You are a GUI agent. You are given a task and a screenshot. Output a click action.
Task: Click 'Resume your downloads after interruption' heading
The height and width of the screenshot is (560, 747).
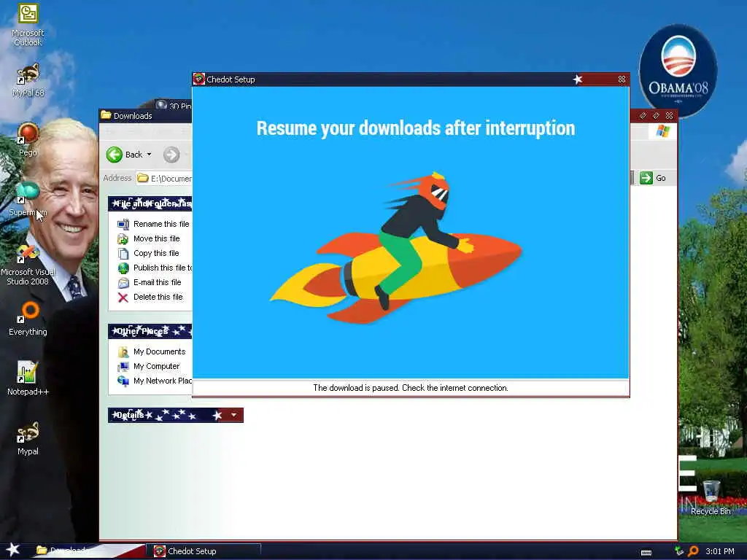coord(415,128)
